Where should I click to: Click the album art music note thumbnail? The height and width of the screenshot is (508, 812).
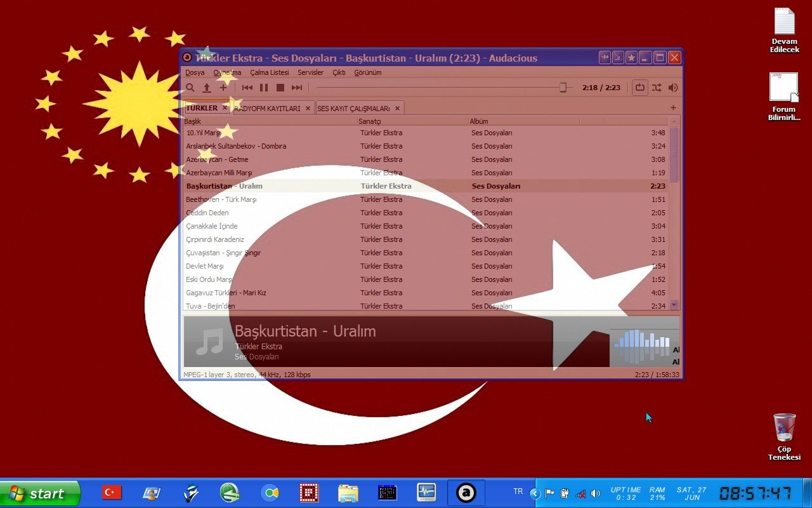[209, 342]
